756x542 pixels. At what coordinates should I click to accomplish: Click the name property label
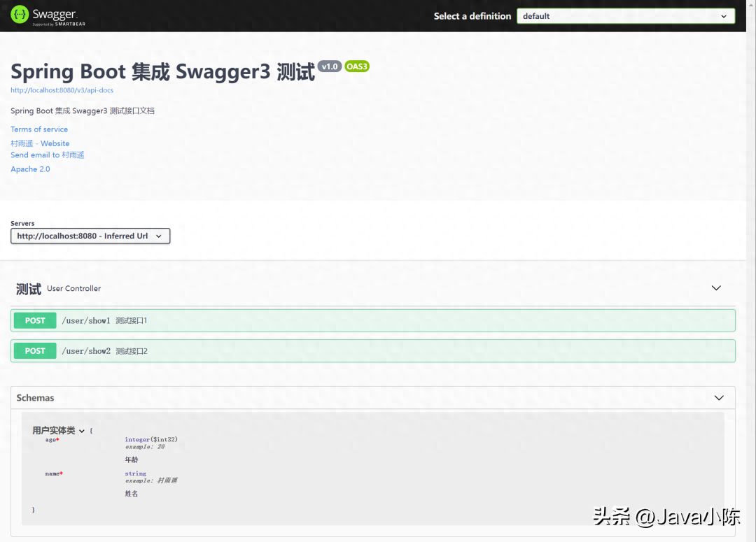[x=54, y=473]
